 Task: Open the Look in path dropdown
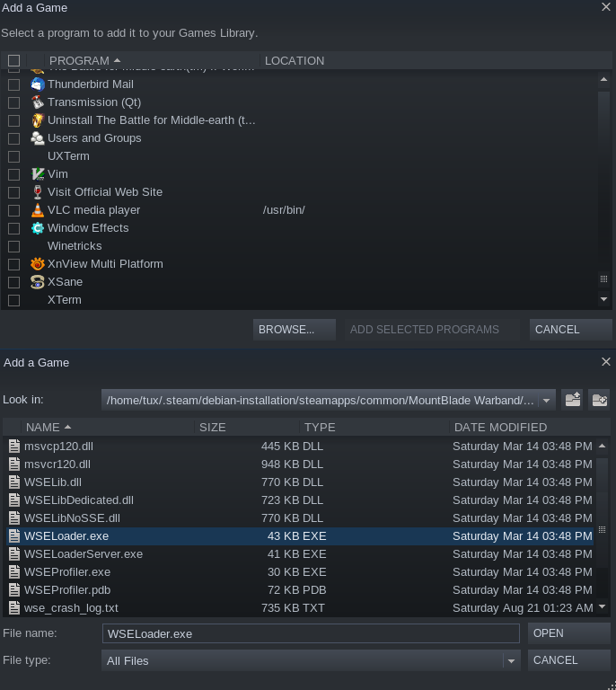[547, 401]
